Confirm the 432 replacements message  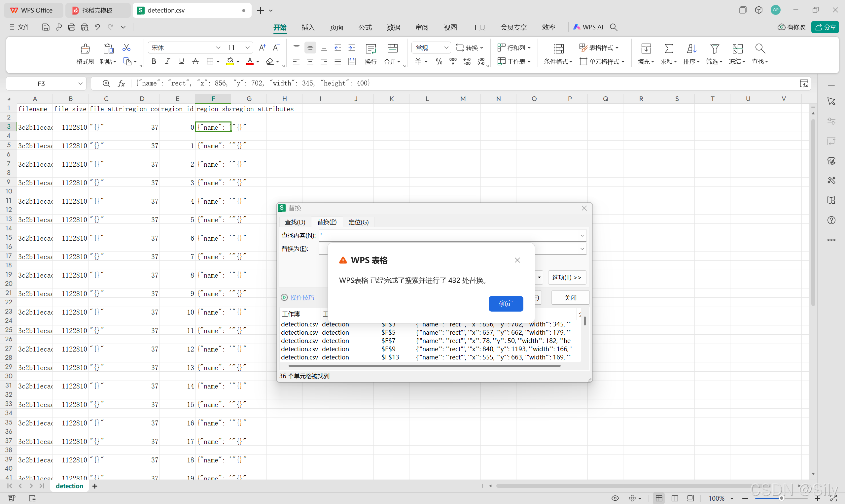pyautogui.click(x=505, y=303)
